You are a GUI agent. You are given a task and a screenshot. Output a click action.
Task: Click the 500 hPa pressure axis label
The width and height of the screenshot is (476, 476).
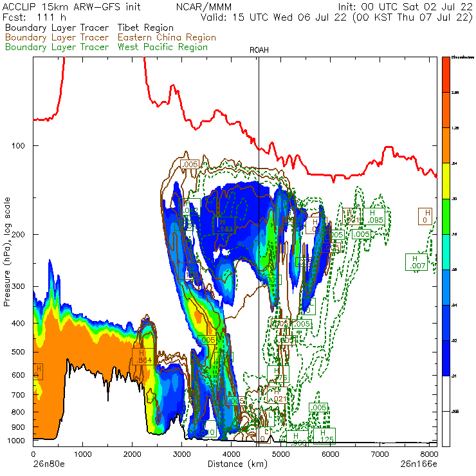click(x=18, y=352)
